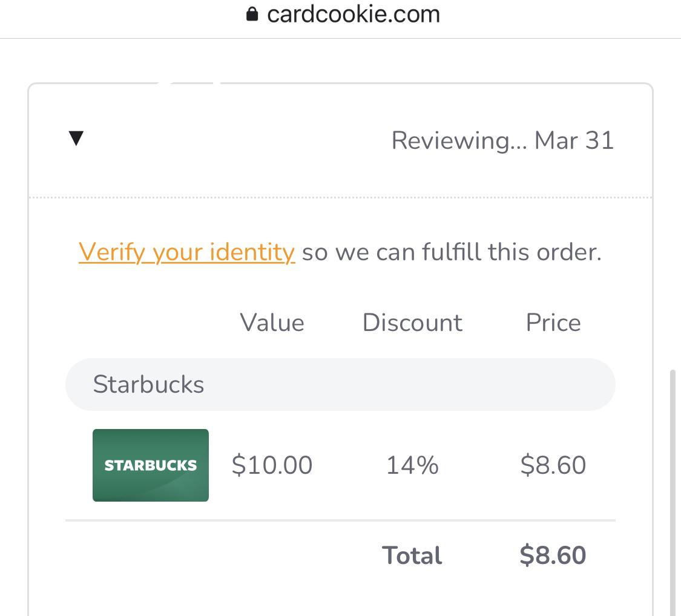Click the Starbucks row highlighted in gray
The height and width of the screenshot is (616, 681).
click(339, 384)
